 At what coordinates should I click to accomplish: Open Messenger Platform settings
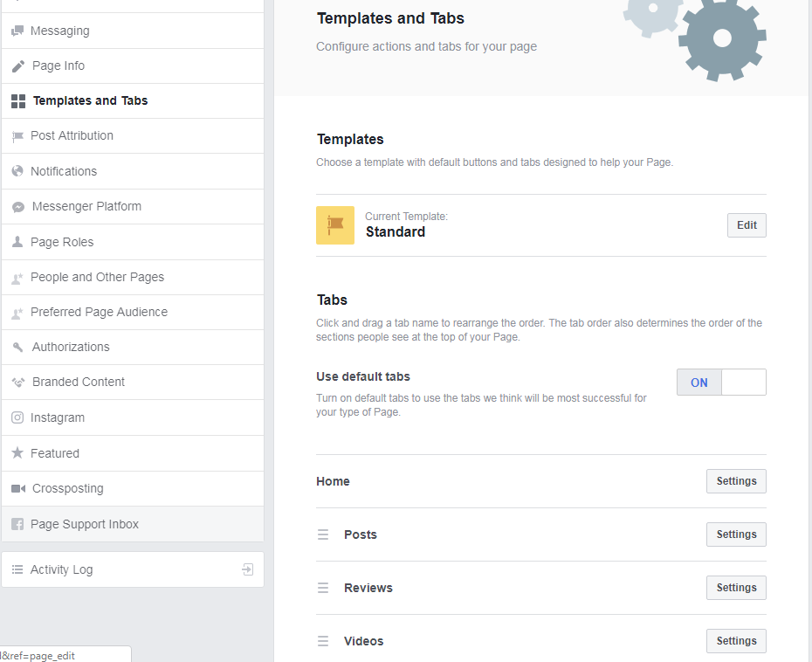[133, 207]
